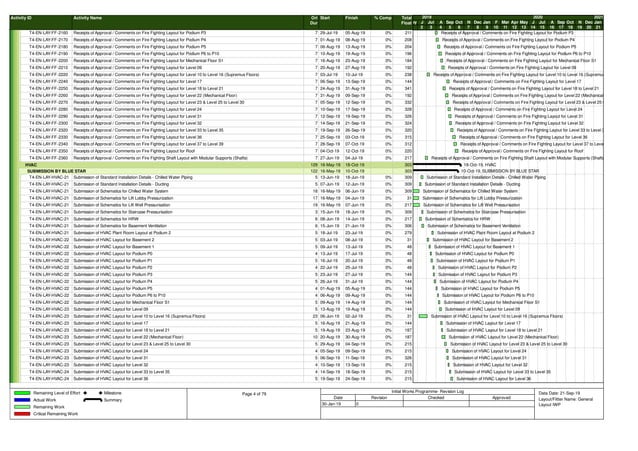The width and height of the screenshot is (638, 451).
Task: Select Submission of HVAC Layout for Podium P4
Action: coord(216,281)
